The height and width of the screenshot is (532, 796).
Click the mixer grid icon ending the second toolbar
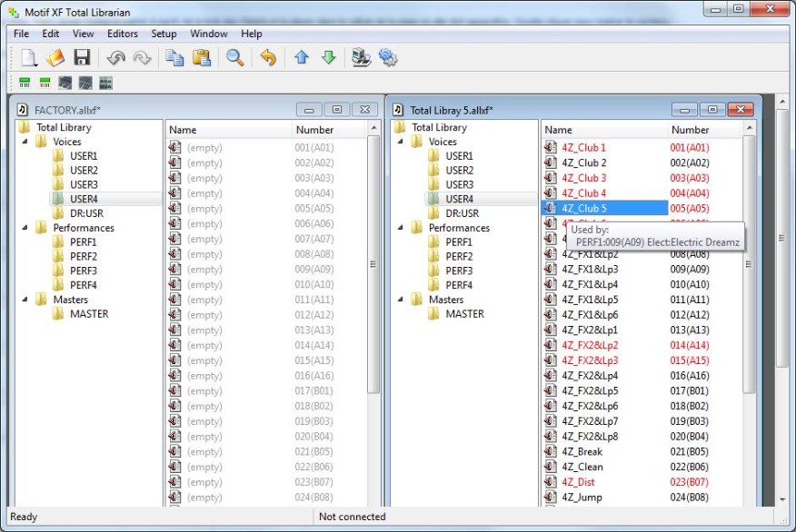[x=105, y=83]
